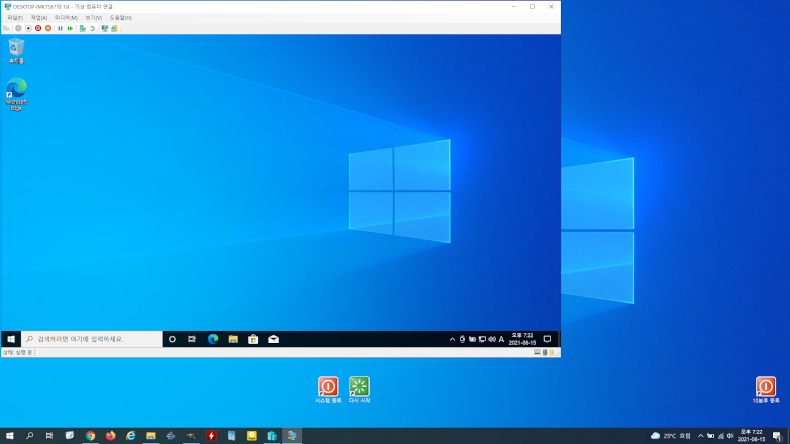Click the VM status text '상태: 실행 중'
This screenshot has height=444, width=790.
17,353
